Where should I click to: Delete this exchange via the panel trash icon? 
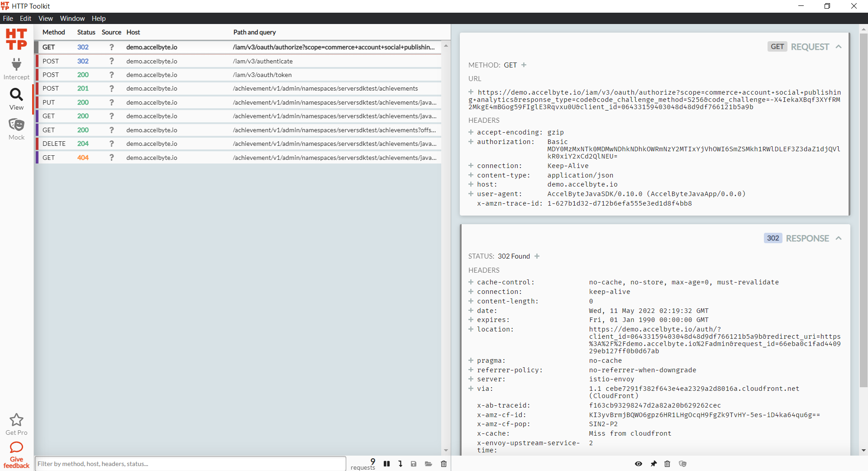click(x=667, y=464)
